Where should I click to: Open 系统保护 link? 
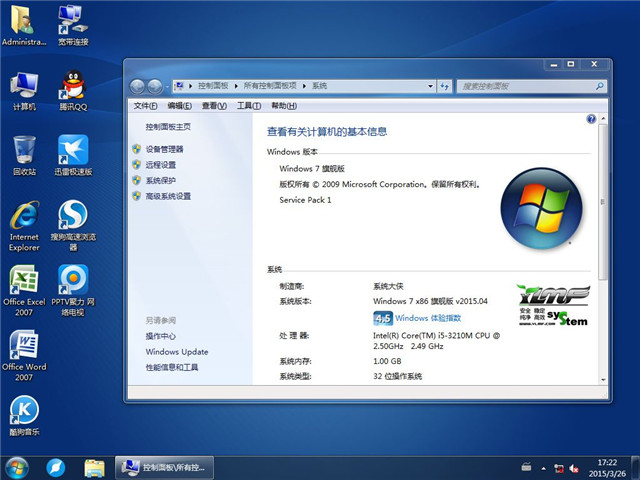tap(161, 180)
